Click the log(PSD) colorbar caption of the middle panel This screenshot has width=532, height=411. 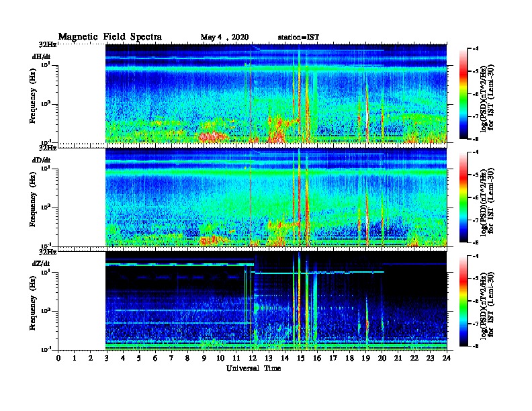point(487,201)
